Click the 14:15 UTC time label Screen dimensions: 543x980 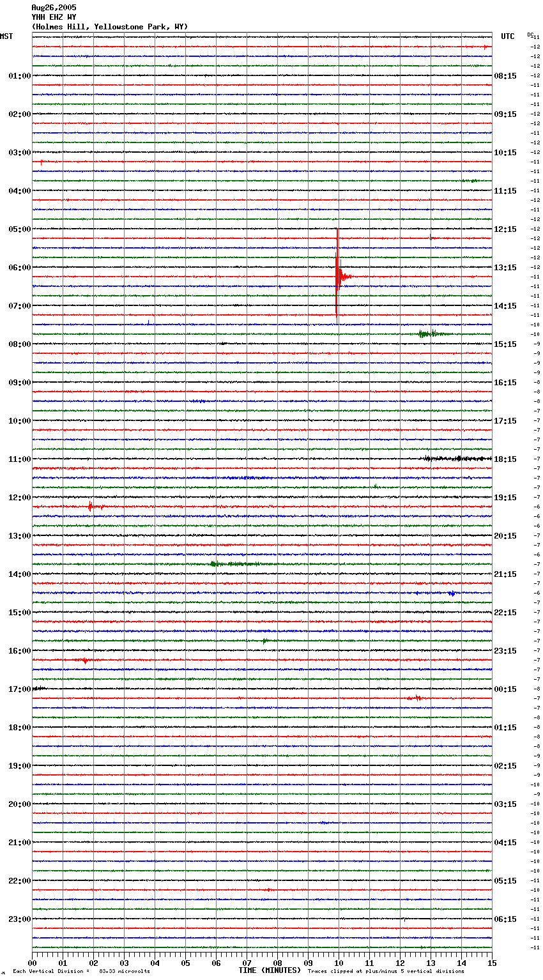[x=505, y=306]
